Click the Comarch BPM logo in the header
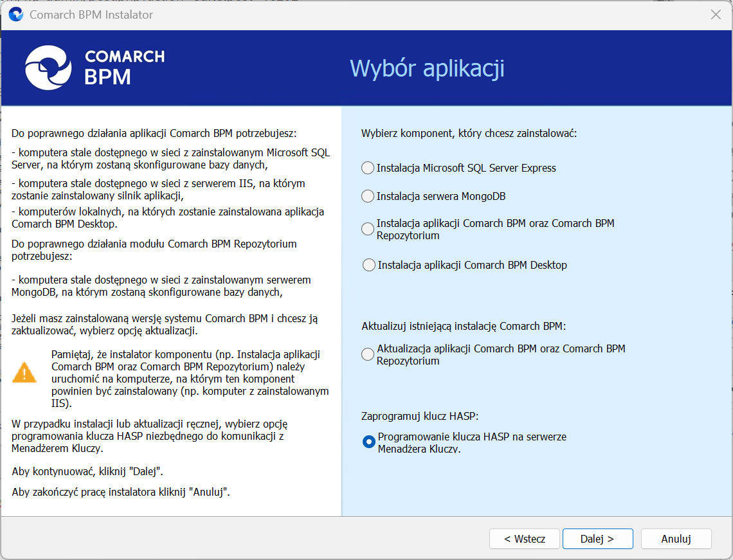The width and height of the screenshot is (733, 560). (x=95, y=68)
